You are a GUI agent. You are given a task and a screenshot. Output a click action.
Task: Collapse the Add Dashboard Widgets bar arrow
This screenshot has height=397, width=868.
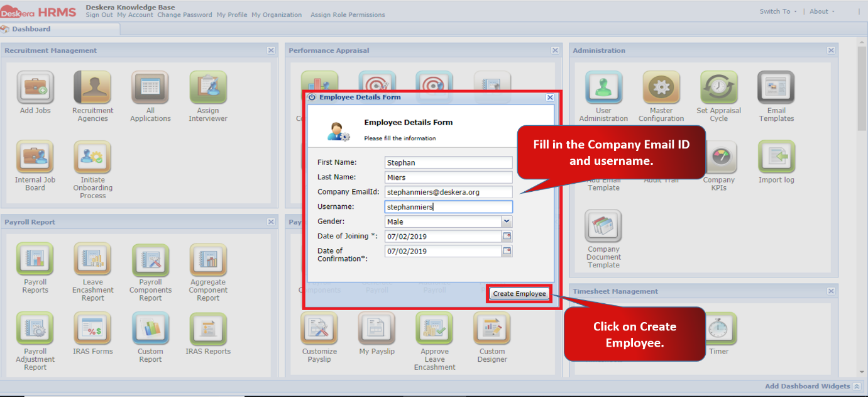(x=856, y=386)
